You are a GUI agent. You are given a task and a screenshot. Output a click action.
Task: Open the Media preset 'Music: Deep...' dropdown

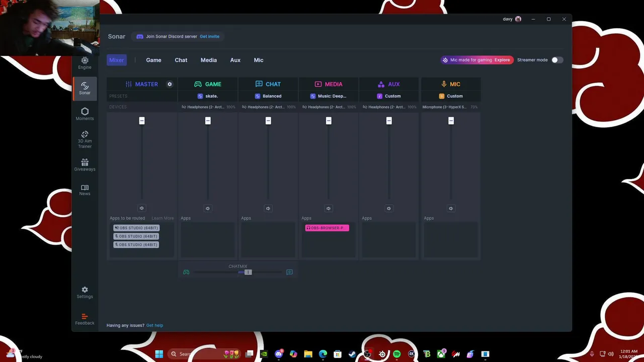(329, 96)
